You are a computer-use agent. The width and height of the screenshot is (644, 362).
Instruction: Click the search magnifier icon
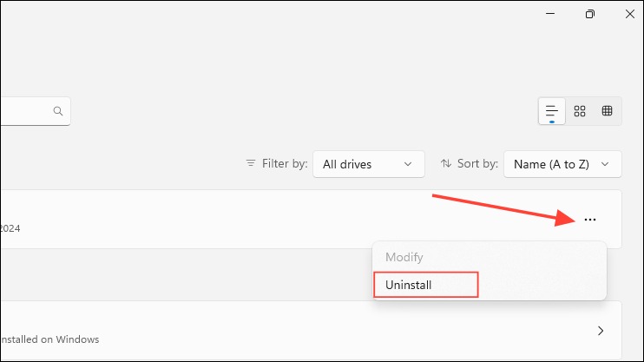[x=58, y=111]
